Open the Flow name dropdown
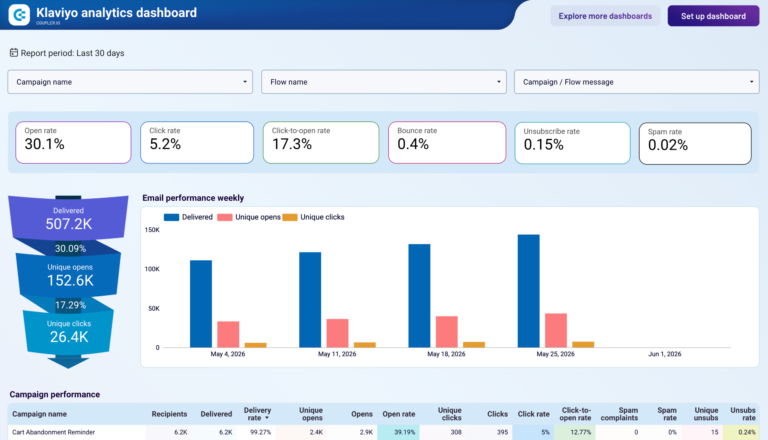This screenshot has height=440, width=768. pos(384,82)
